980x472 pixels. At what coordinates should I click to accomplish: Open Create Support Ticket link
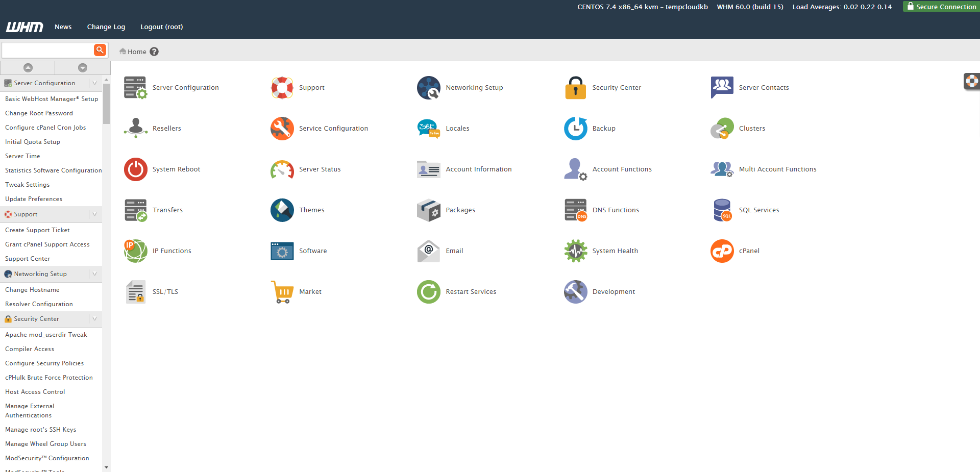coord(37,230)
